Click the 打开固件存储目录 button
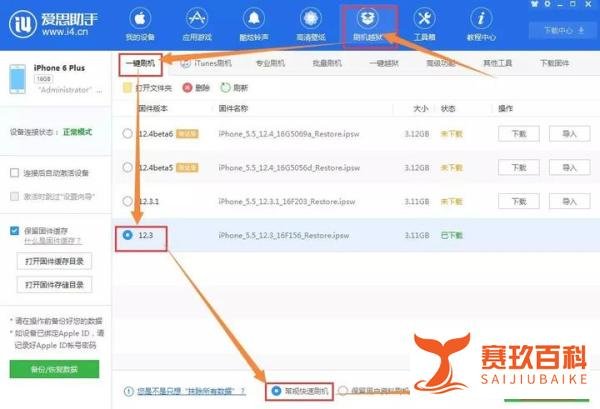 pos(54,285)
